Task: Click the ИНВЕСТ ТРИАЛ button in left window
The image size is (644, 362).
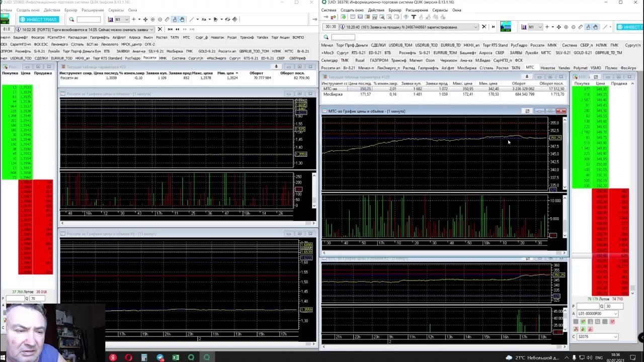Action: (39, 20)
